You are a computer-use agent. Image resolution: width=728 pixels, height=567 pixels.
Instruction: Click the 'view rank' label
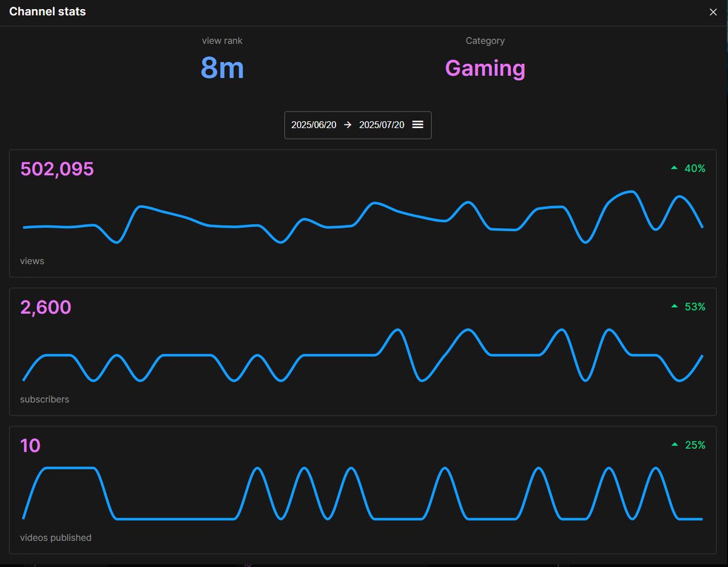click(x=222, y=41)
